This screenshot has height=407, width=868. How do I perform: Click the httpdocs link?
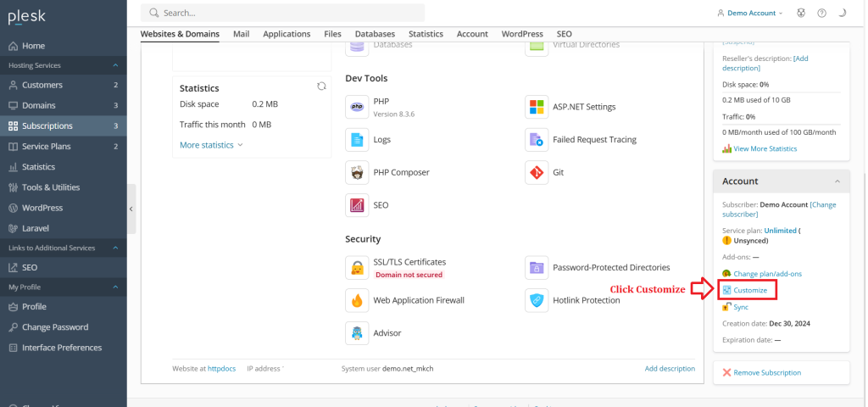point(221,368)
